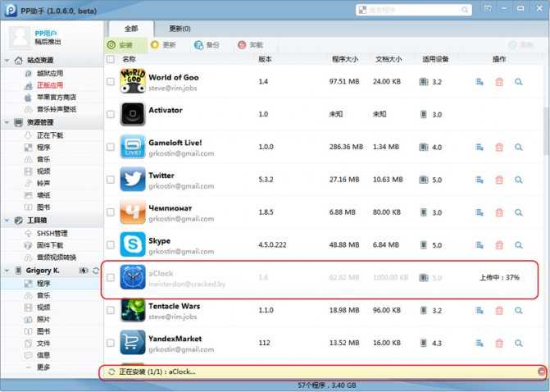Viewport: 550px width, 392px height.
Task: Collapse the resource management section
Action: click(x=7, y=122)
